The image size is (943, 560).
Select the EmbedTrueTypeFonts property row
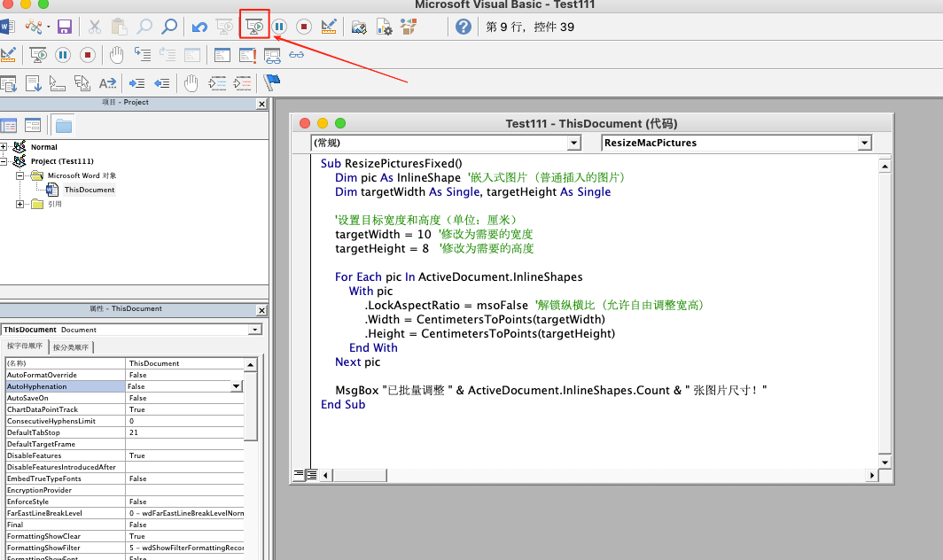click(x=124, y=478)
